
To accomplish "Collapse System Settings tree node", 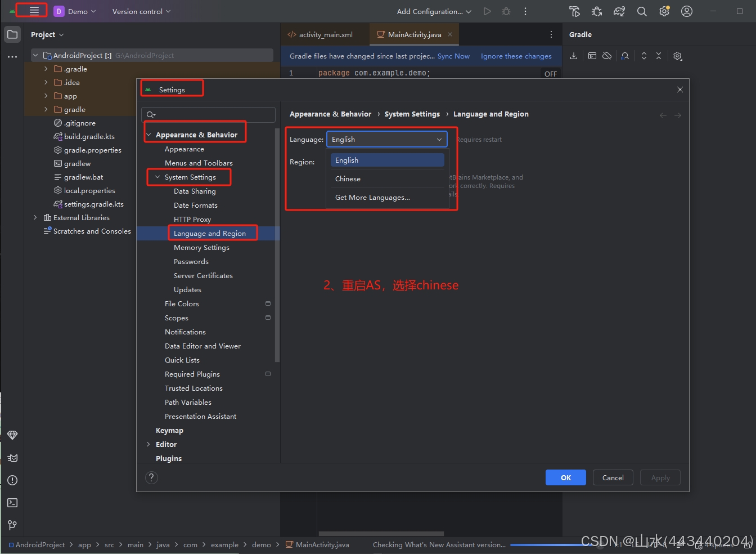I will [x=157, y=177].
